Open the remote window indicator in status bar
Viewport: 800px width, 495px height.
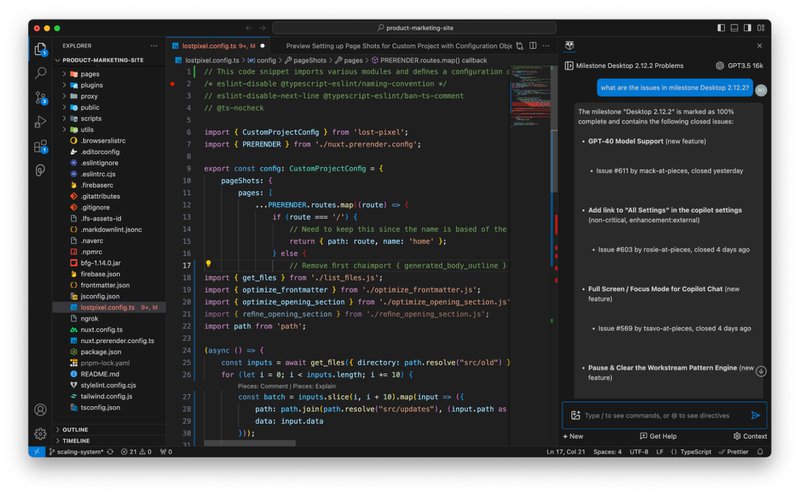point(36,452)
